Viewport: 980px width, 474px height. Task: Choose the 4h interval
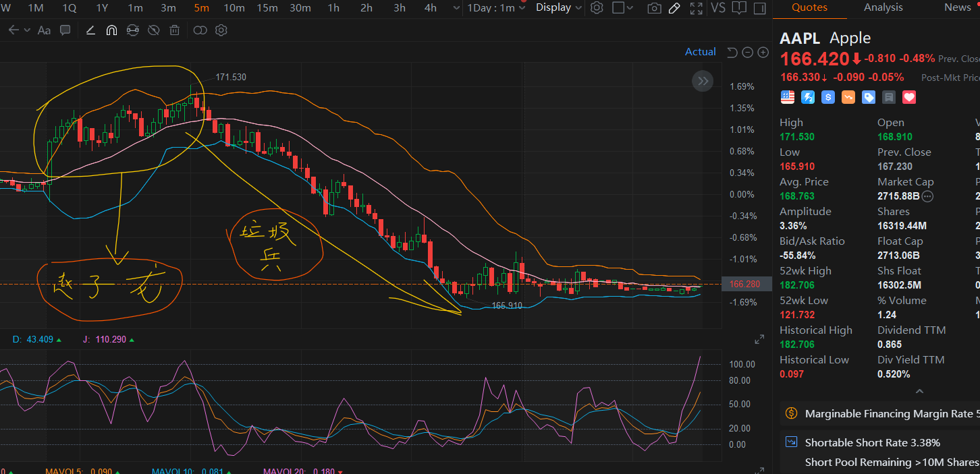click(x=431, y=8)
